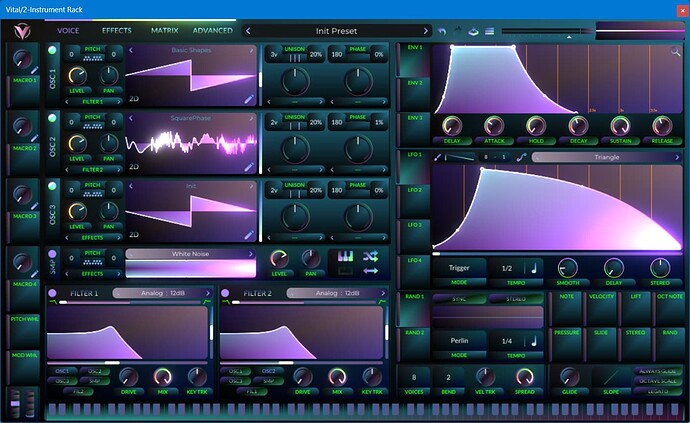The height and width of the screenshot is (423, 690).
Task: Switch to the VOICE tab
Action: click(x=68, y=30)
